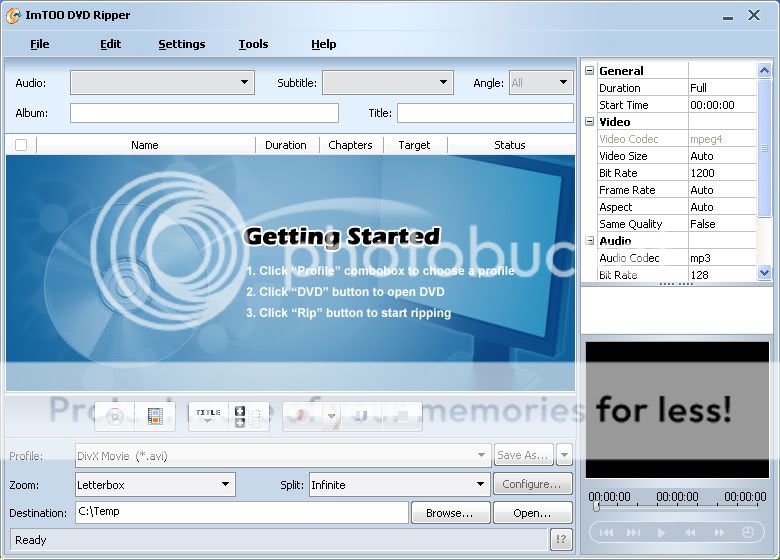
Task: Click the Chapters column header
Action: [x=351, y=145]
